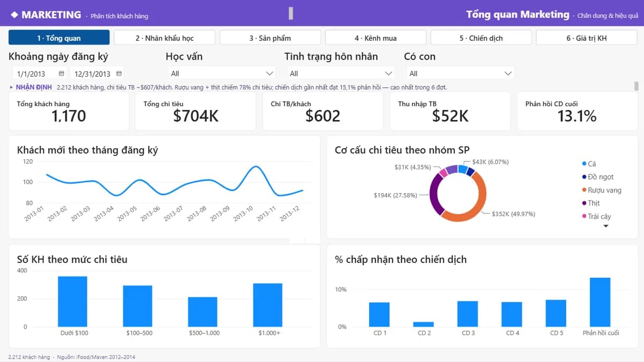The width and height of the screenshot is (644, 362).
Task: Click the $31K (4.35%) donut data label
Action: coord(413,167)
